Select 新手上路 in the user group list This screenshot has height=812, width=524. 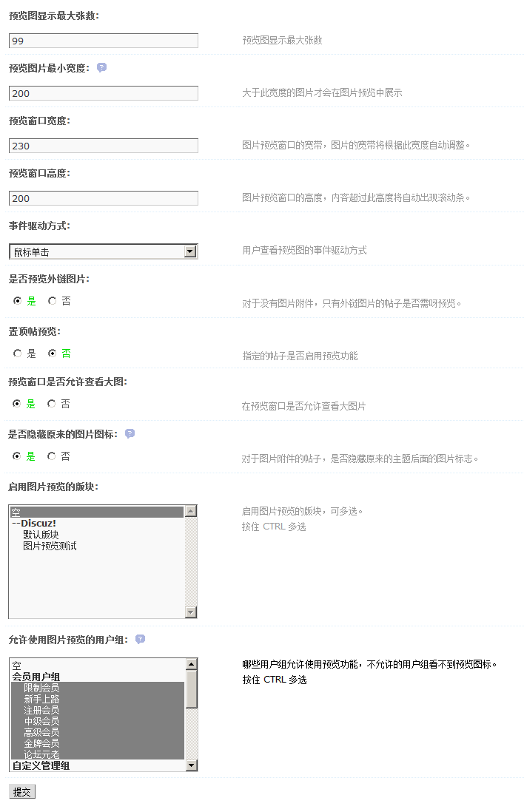click(x=97, y=699)
